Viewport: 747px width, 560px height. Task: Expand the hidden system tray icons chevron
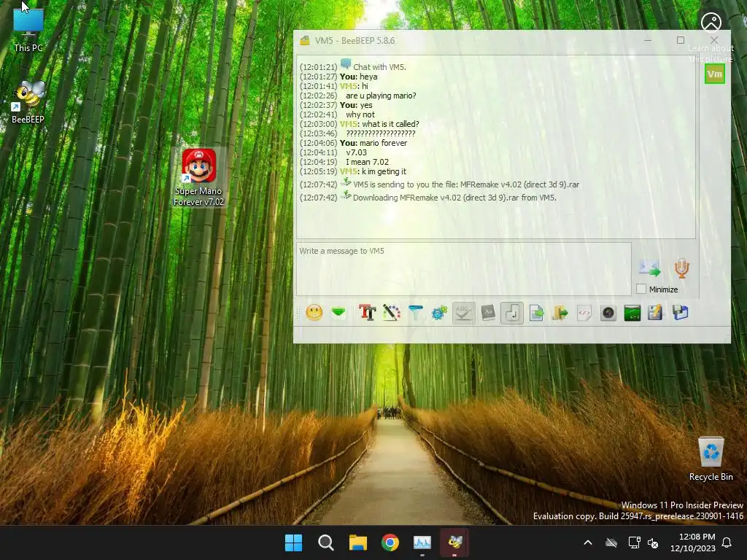point(588,542)
